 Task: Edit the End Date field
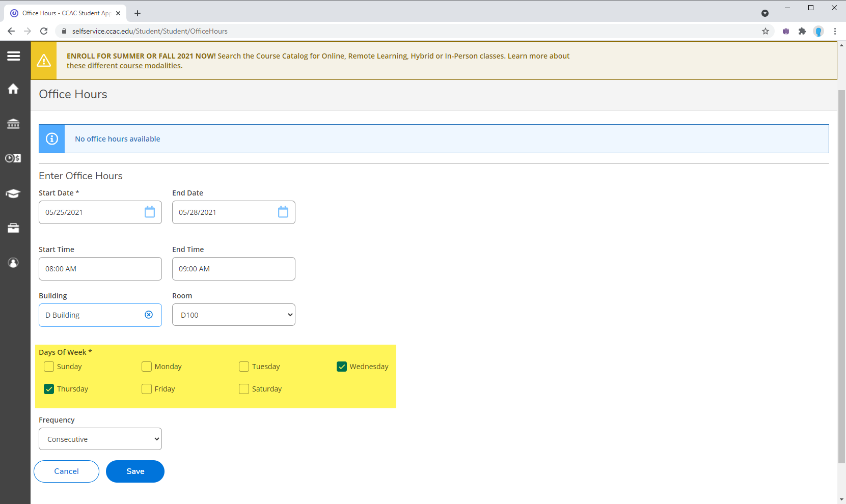tap(234, 212)
